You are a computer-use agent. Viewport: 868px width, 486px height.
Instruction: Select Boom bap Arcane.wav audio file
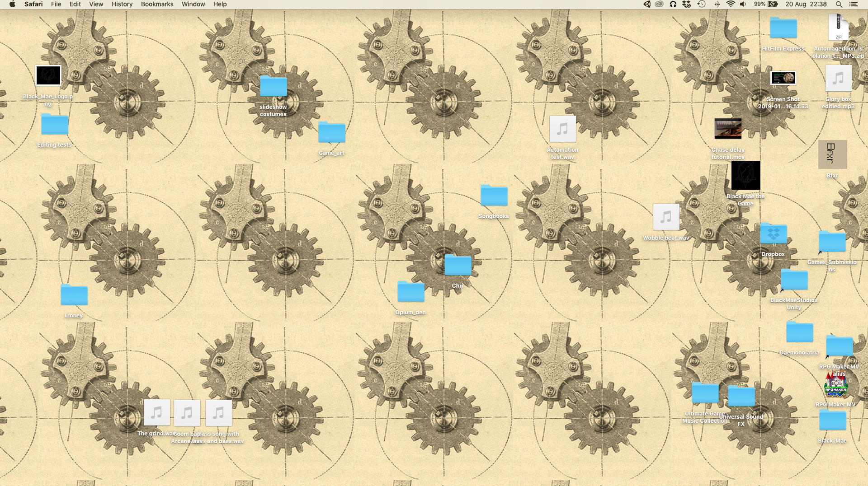187,413
